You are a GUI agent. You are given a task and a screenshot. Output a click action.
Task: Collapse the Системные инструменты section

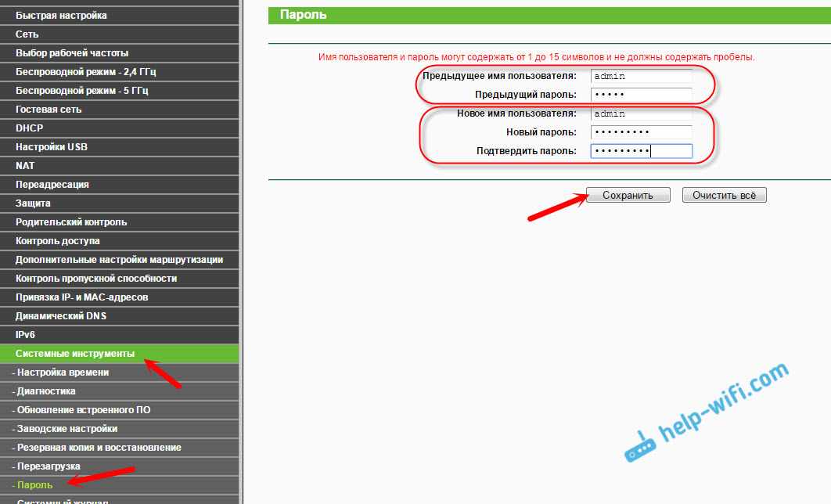[x=75, y=354]
